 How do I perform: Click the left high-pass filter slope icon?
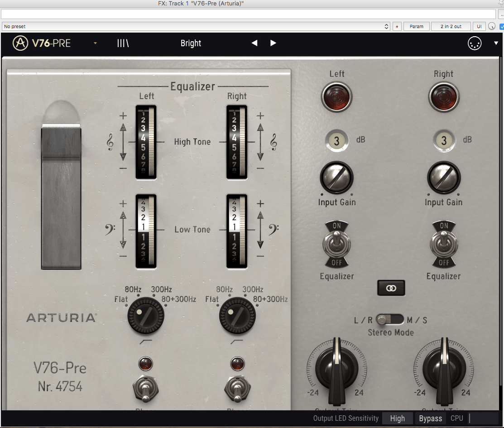pyautogui.click(x=146, y=341)
